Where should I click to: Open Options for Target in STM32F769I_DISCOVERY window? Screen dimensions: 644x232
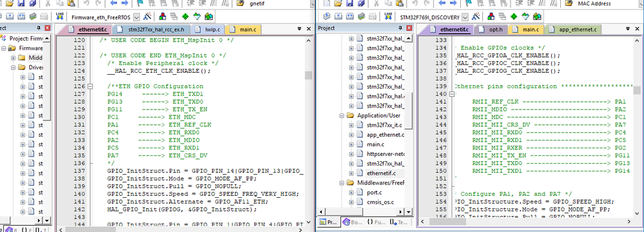476,17
